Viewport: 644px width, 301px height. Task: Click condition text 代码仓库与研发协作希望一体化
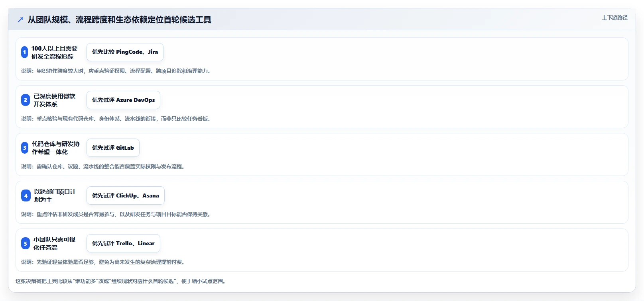[56, 148]
